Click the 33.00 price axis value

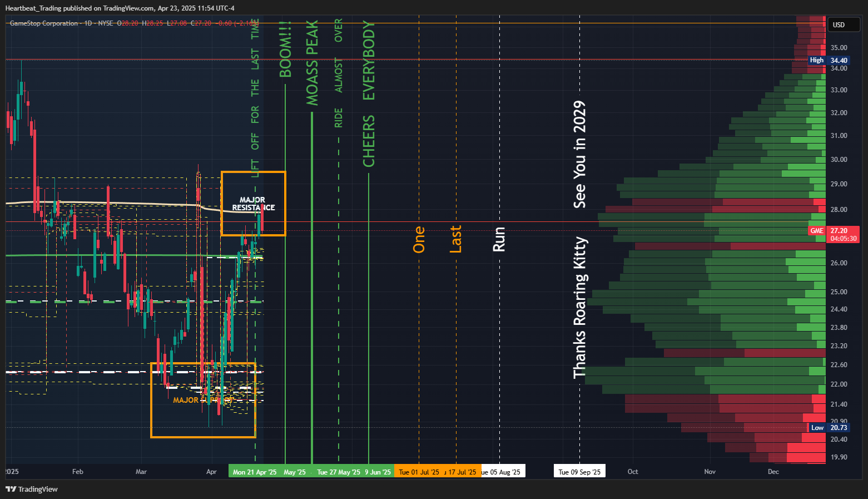tap(839, 90)
